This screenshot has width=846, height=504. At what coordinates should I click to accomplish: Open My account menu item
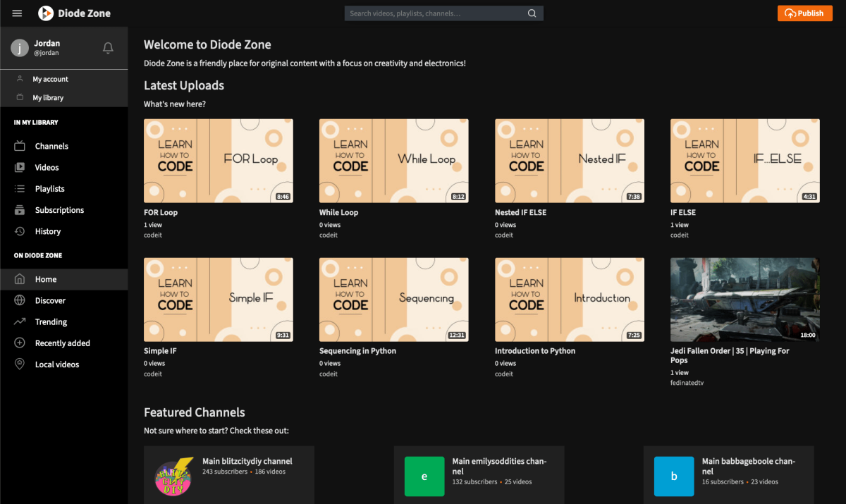pos(50,80)
